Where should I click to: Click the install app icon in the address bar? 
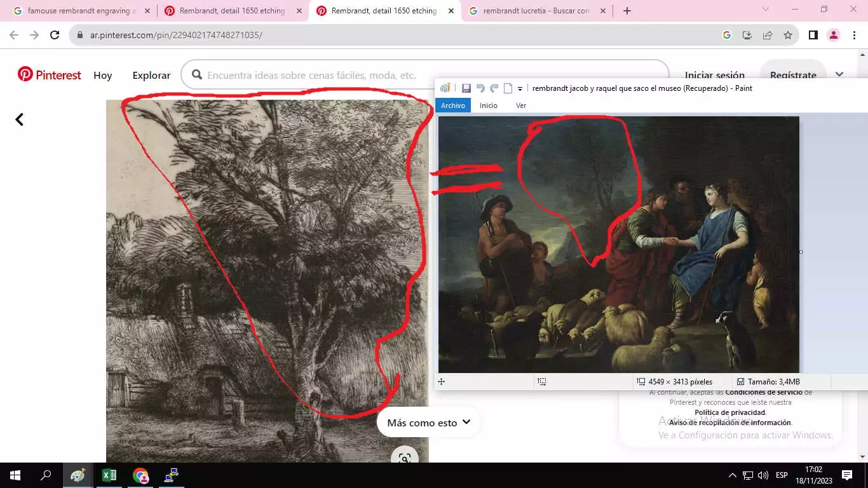(x=747, y=35)
